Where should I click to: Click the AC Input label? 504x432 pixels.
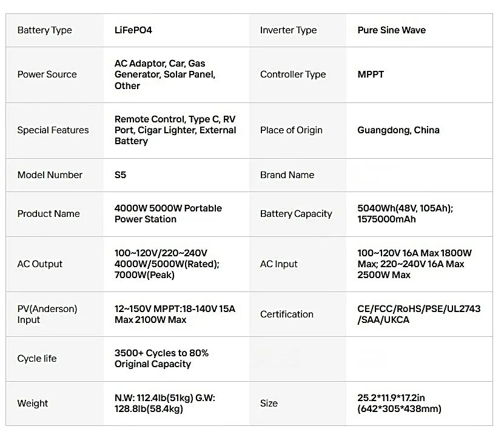tap(278, 264)
